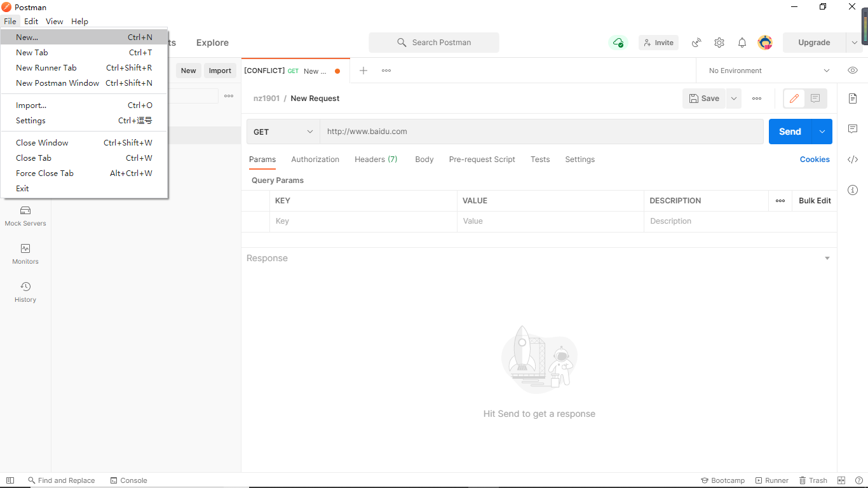Open the code snippet icon in right sidebar
Viewport: 868px width, 488px height.
coord(853,159)
